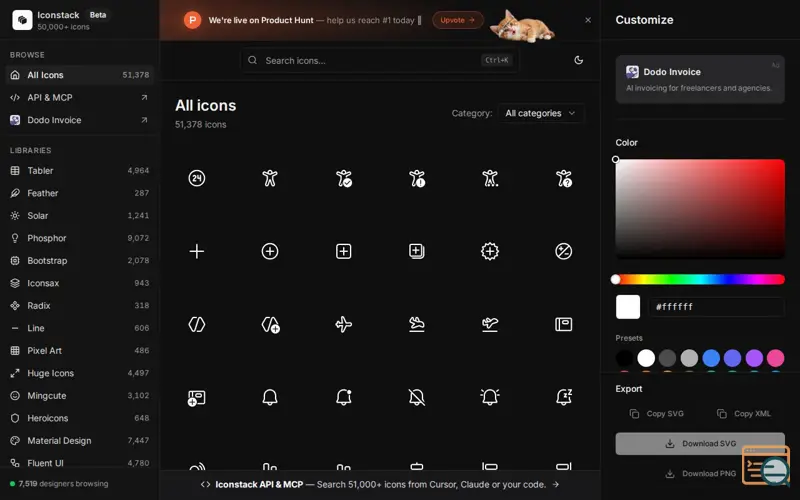Focus the Search icons field

(380, 60)
